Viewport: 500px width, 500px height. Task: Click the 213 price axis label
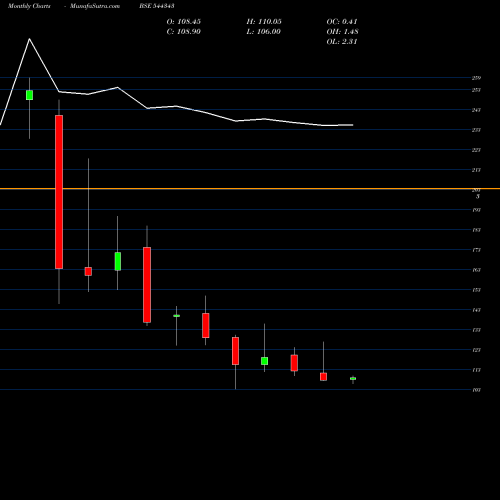point(476,170)
